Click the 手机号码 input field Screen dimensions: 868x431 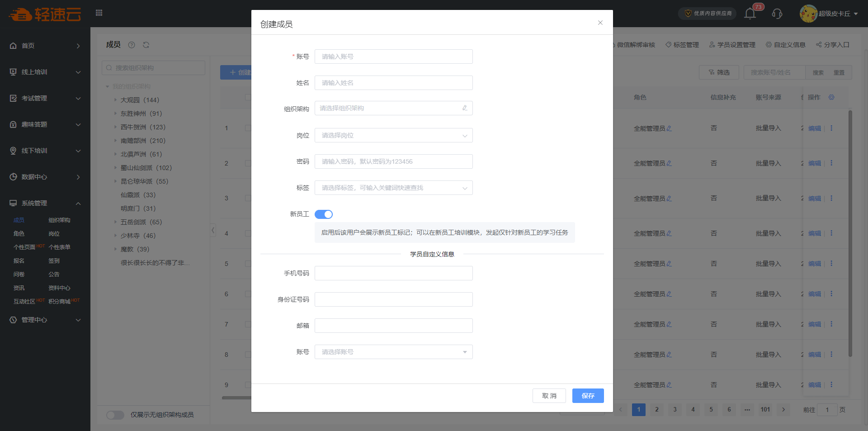pos(393,273)
